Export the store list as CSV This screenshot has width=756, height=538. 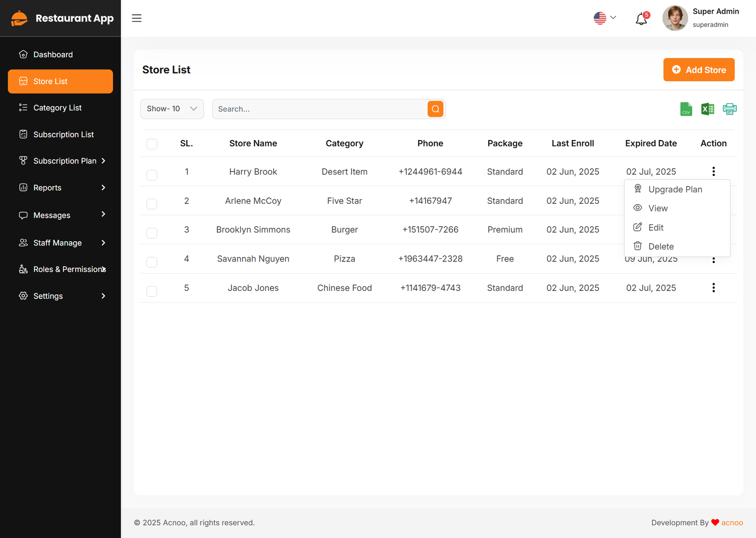click(686, 109)
